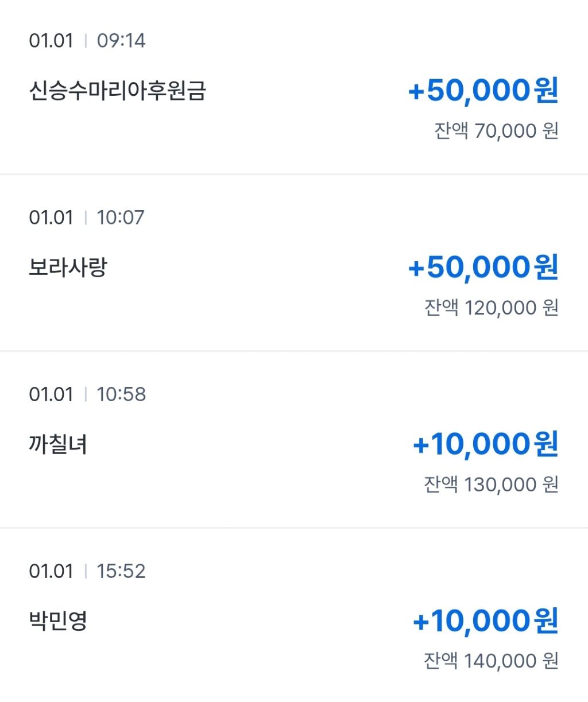Click the 01.01 date beside 09:14
The height and width of the screenshot is (702, 588).
[51, 41]
